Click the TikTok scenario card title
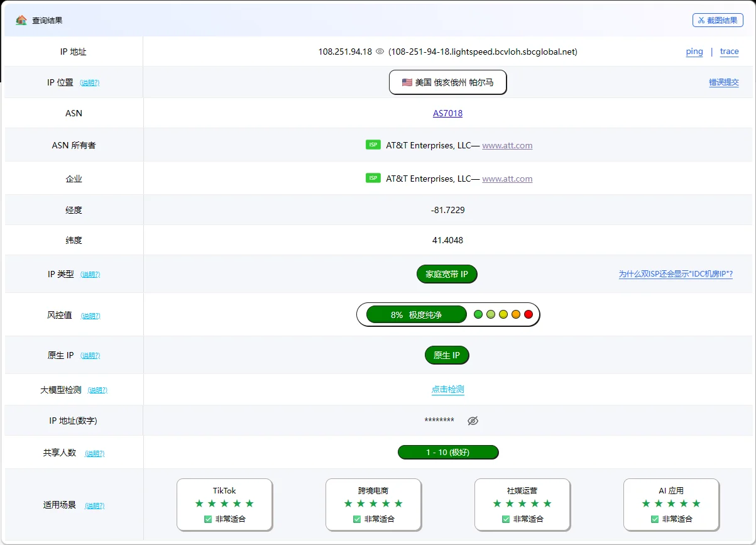The image size is (756, 545). (x=224, y=490)
